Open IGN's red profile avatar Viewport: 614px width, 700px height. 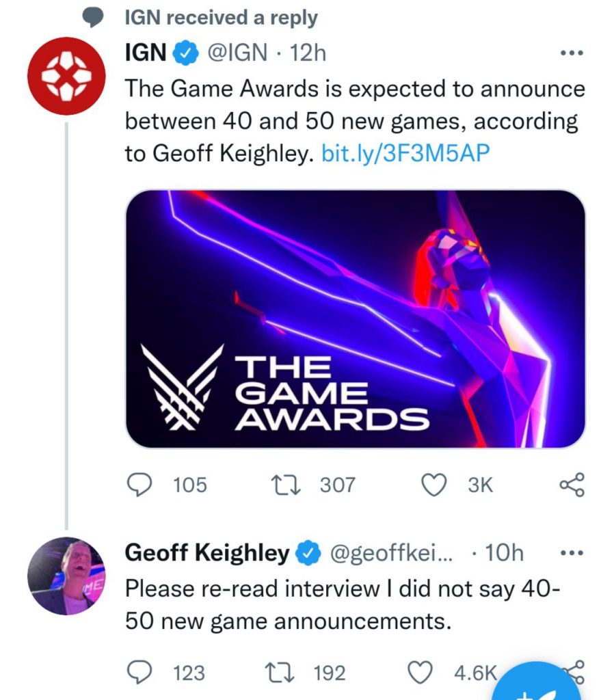[x=66, y=75]
